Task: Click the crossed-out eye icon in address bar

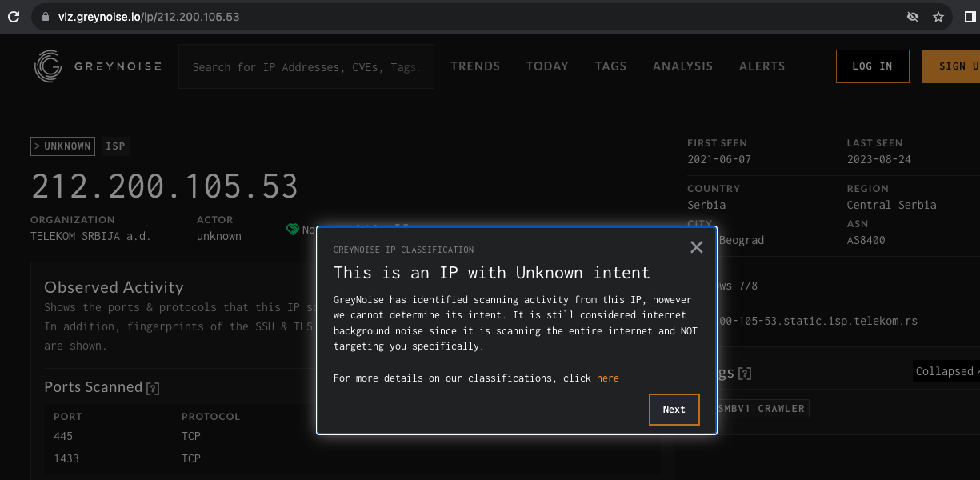Action: coord(911,17)
